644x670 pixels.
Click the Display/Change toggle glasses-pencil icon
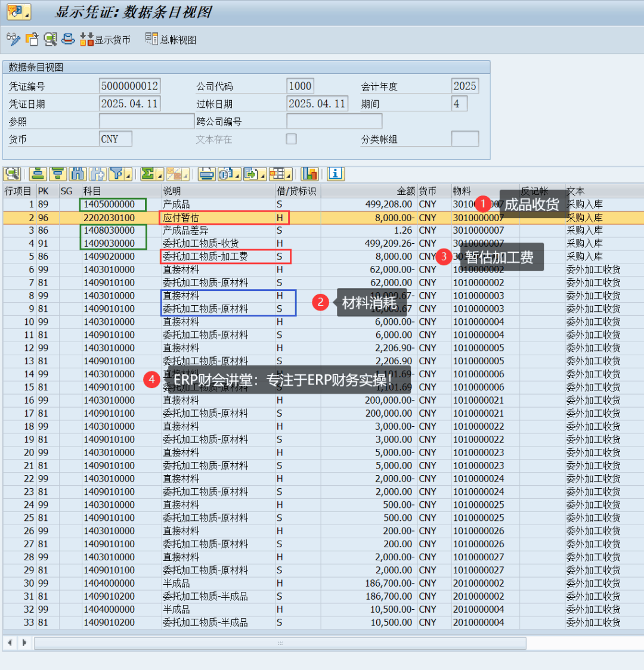(x=13, y=39)
